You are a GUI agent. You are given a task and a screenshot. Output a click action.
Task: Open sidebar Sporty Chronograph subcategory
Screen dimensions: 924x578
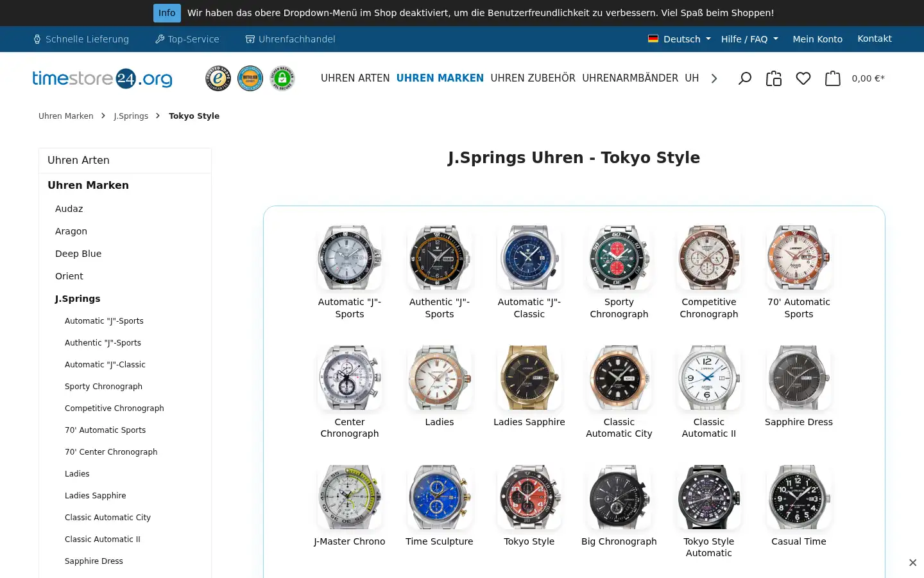tap(103, 387)
